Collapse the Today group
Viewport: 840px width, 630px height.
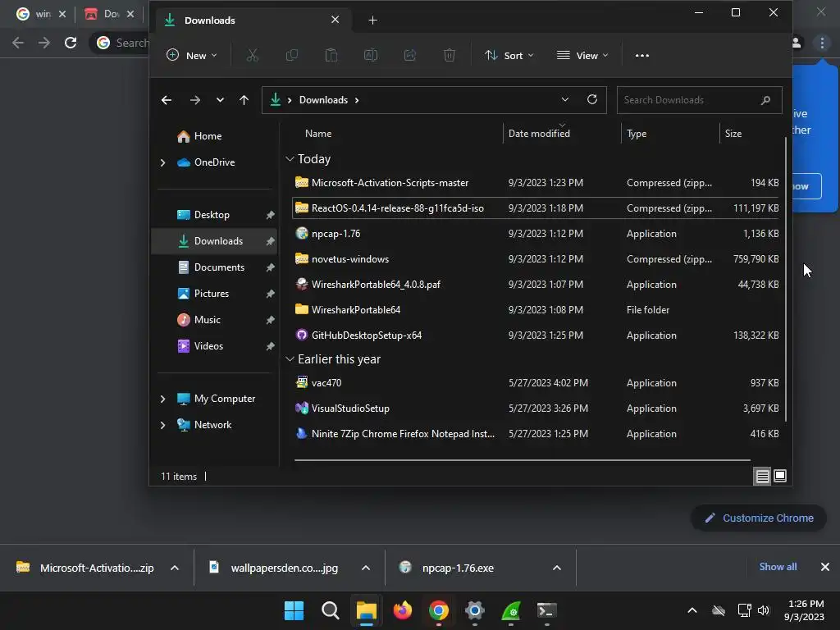coord(290,159)
